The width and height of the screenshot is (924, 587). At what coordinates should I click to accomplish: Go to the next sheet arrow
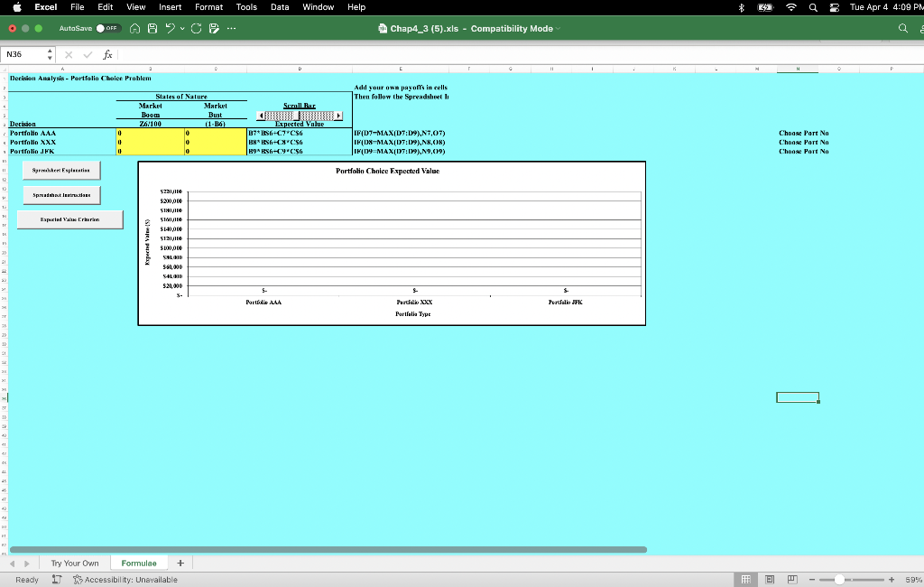tap(27, 564)
